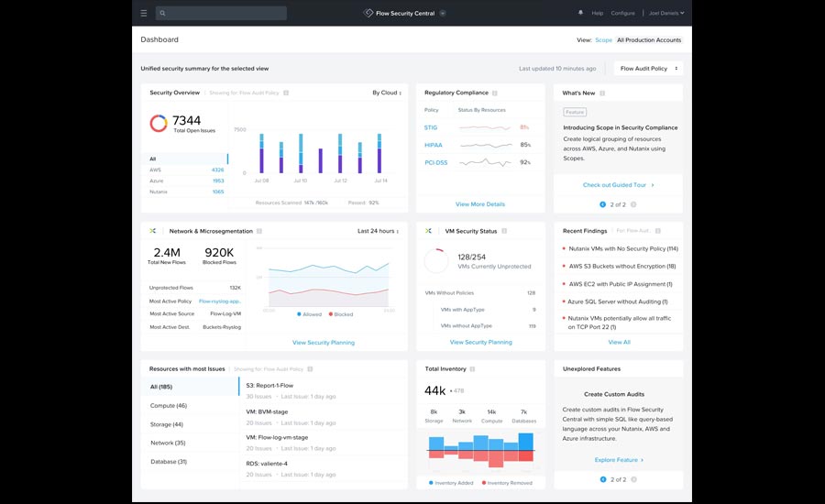Go to next Unexplored Features slide
Image resolution: width=825 pixels, height=504 pixels.
point(633,479)
